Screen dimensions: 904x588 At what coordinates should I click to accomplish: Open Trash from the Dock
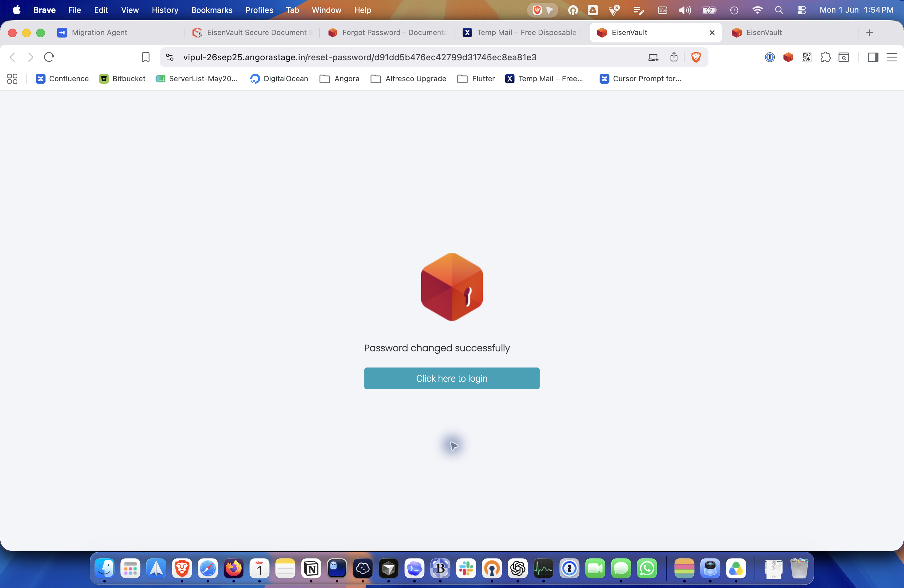pyautogui.click(x=799, y=569)
